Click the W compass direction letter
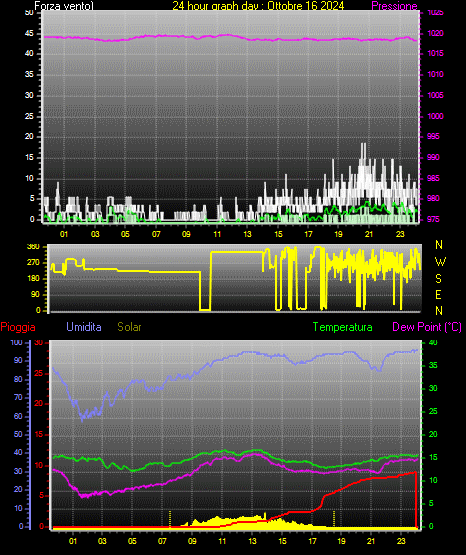Image resolution: width=466 pixels, height=555 pixels. pos(440,262)
